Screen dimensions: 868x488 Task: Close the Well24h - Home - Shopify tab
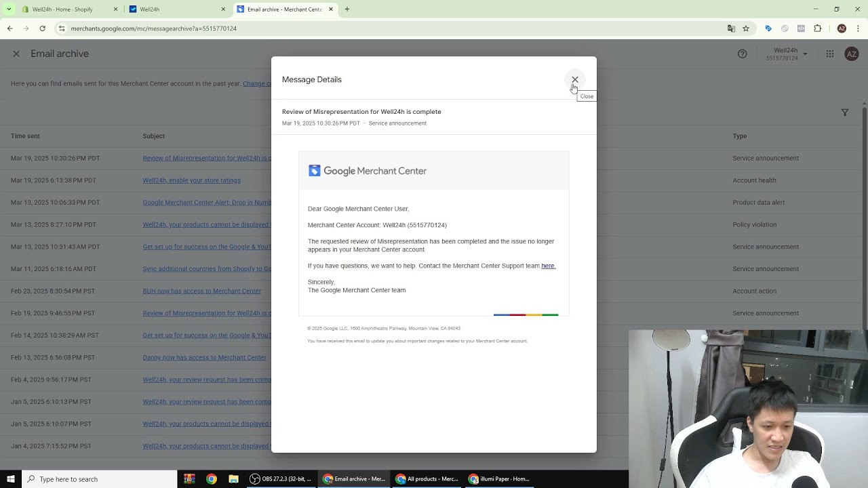(115, 9)
